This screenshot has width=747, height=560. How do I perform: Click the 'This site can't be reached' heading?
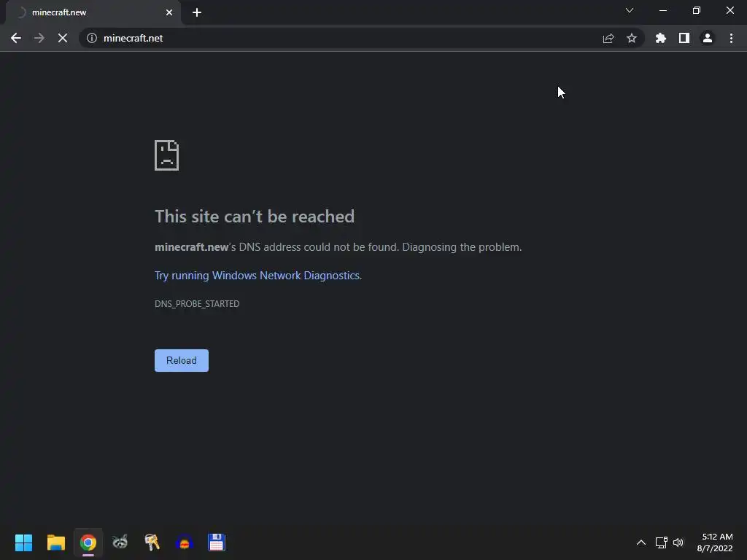point(255,216)
